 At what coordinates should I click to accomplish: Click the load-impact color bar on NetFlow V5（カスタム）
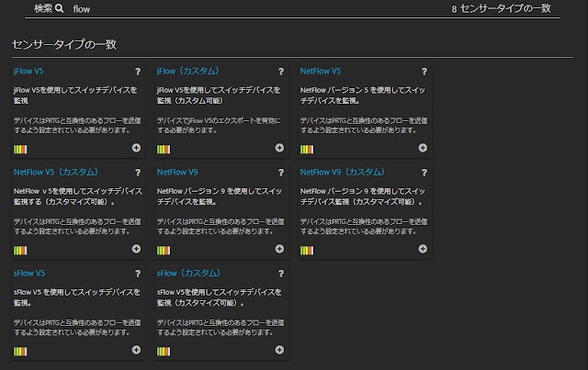click(20, 251)
